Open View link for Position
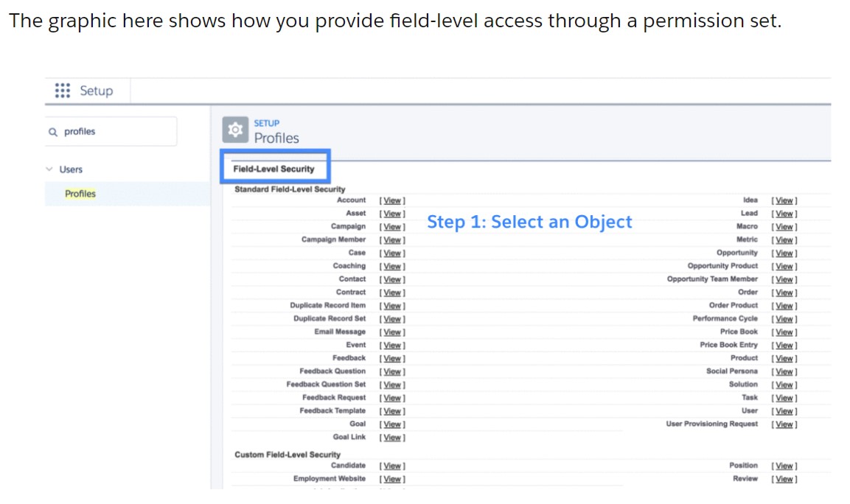850x504 pixels. (784, 466)
